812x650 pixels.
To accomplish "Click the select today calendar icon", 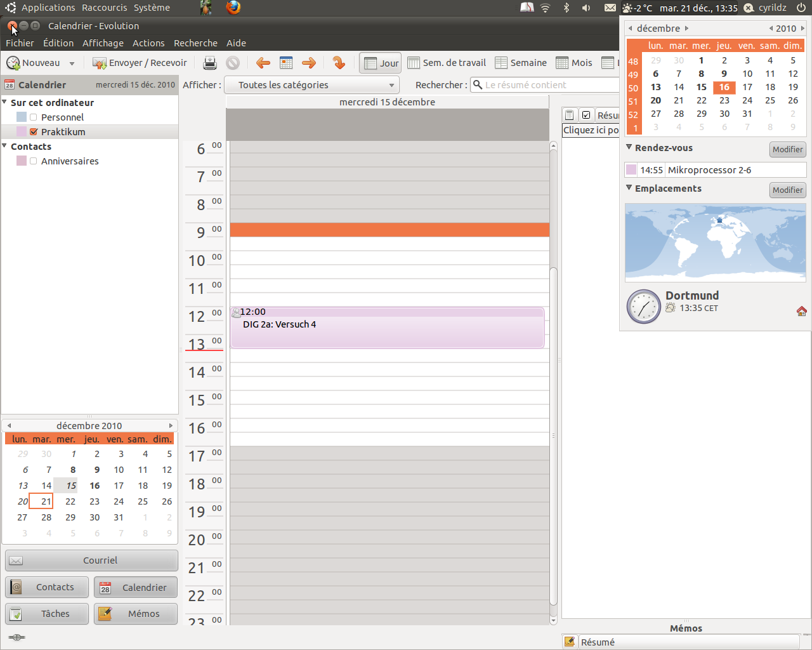I will 286,63.
